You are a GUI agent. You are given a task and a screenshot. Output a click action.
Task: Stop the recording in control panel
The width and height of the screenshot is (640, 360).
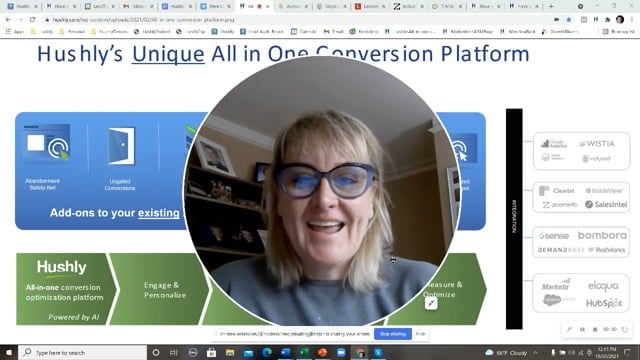[x=595, y=329]
